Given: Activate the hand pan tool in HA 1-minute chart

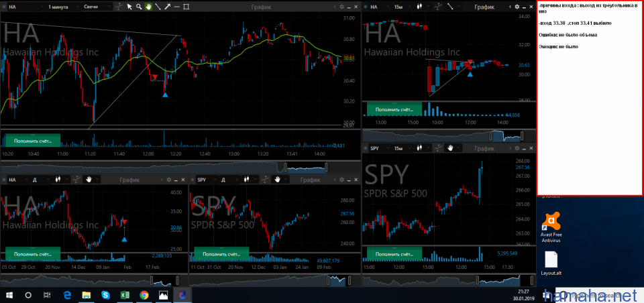Looking at the screenshot, I should 148,7.
